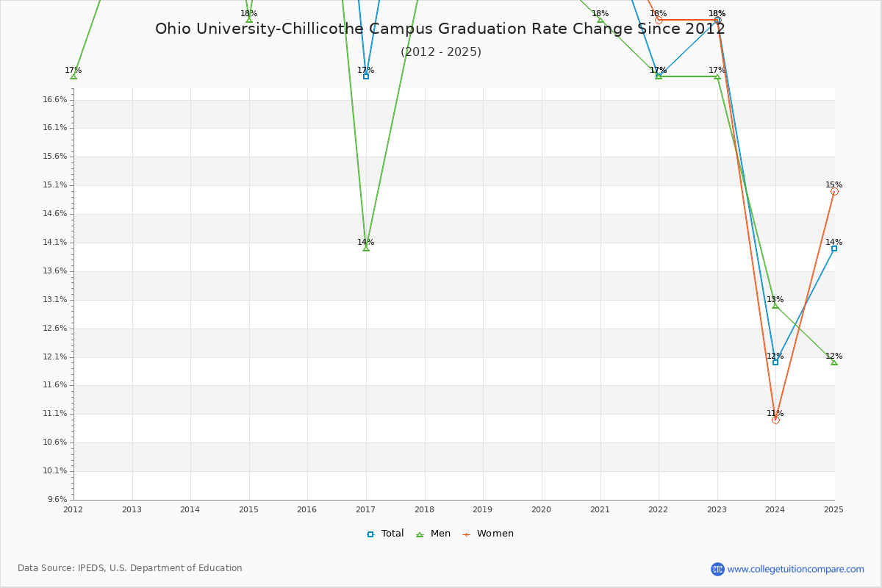Click the (2012 - 2025) subtitle
The height and width of the screenshot is (588, 882).
pyautogui.click(x=441, y=52)
